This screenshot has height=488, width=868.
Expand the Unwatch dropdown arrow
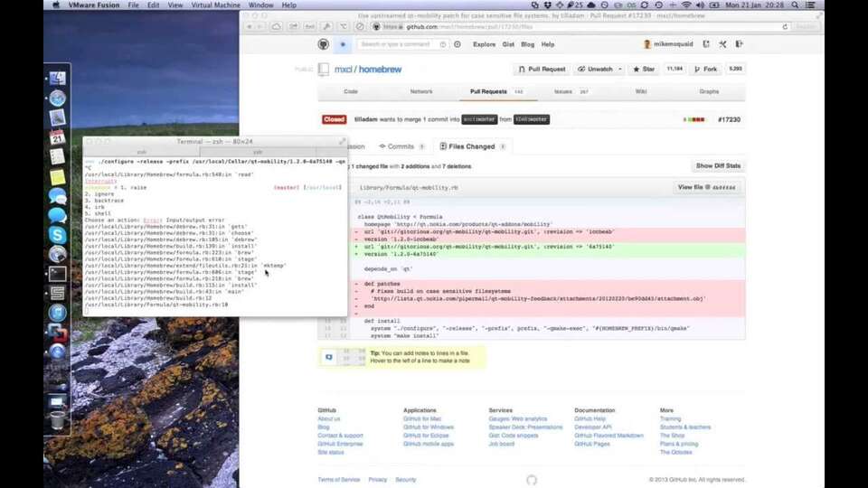tap(621, 69)
